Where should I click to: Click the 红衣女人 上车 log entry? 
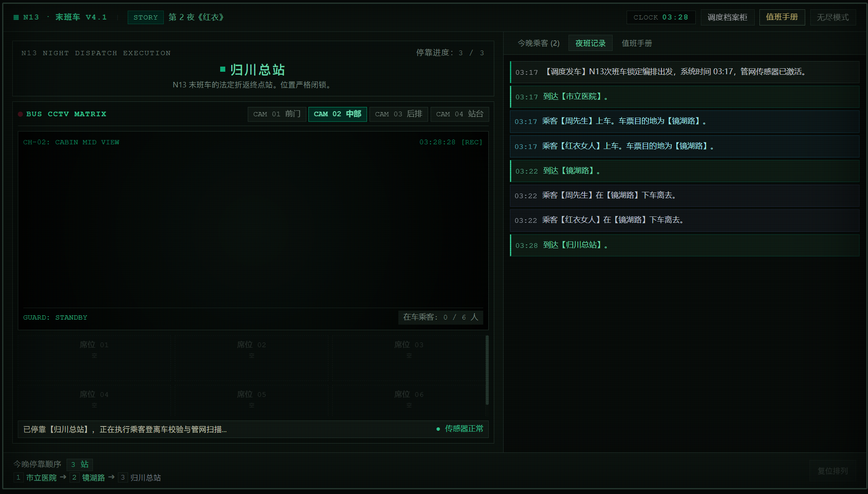685,146
